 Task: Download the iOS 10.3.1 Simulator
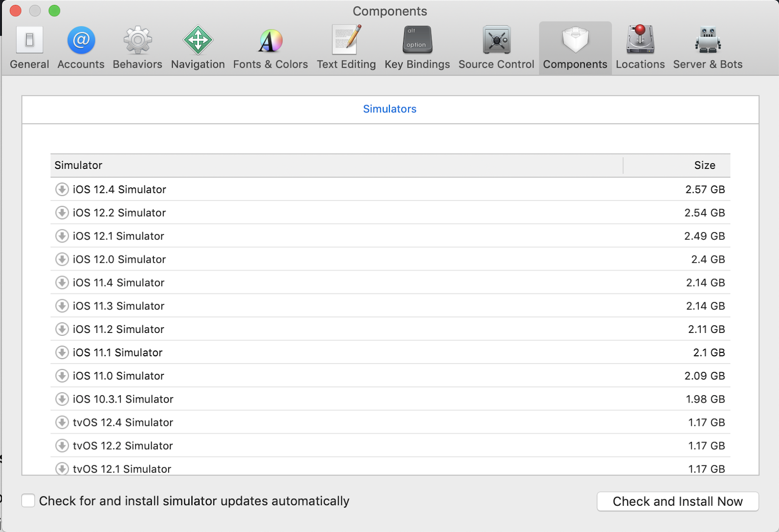[62, 399]
